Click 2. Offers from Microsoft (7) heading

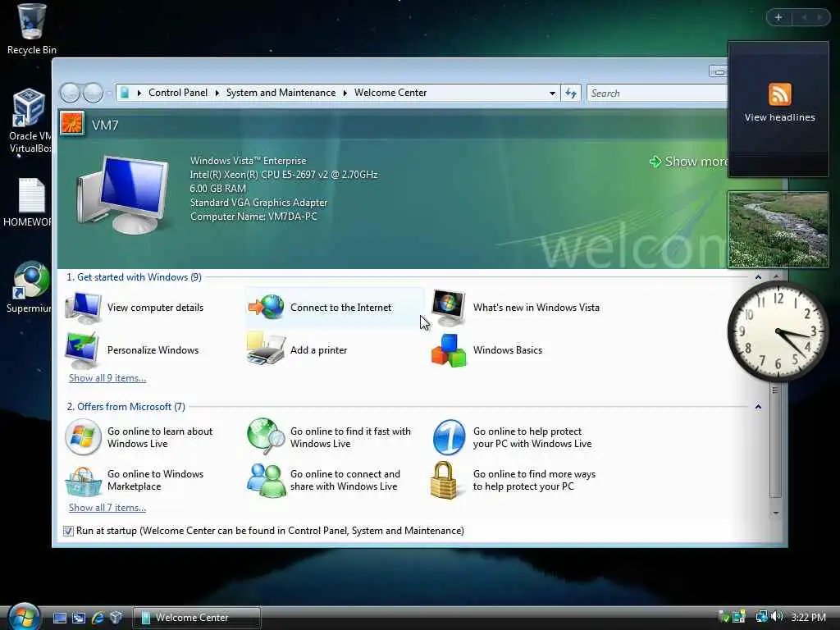pyautogui.click(x=126, y=407)
